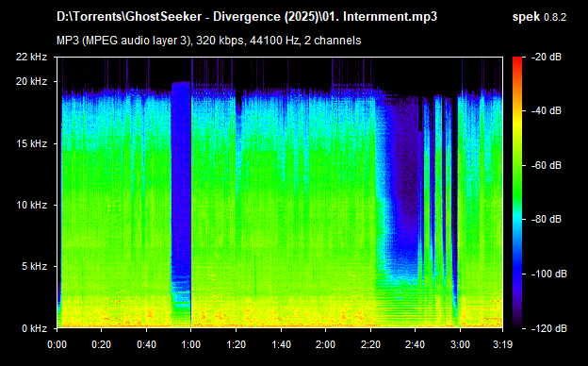Click the 2:00 time axis label
The image size is (588, 366).
(325, 344)
